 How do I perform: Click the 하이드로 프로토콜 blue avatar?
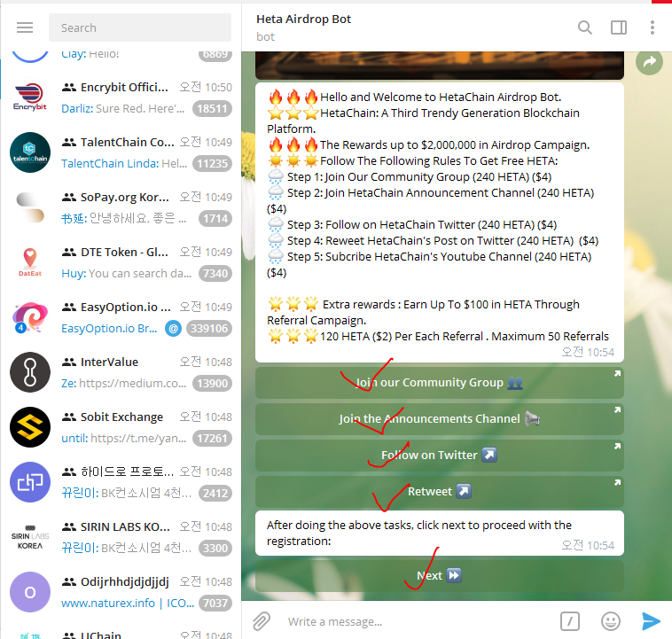30,482
